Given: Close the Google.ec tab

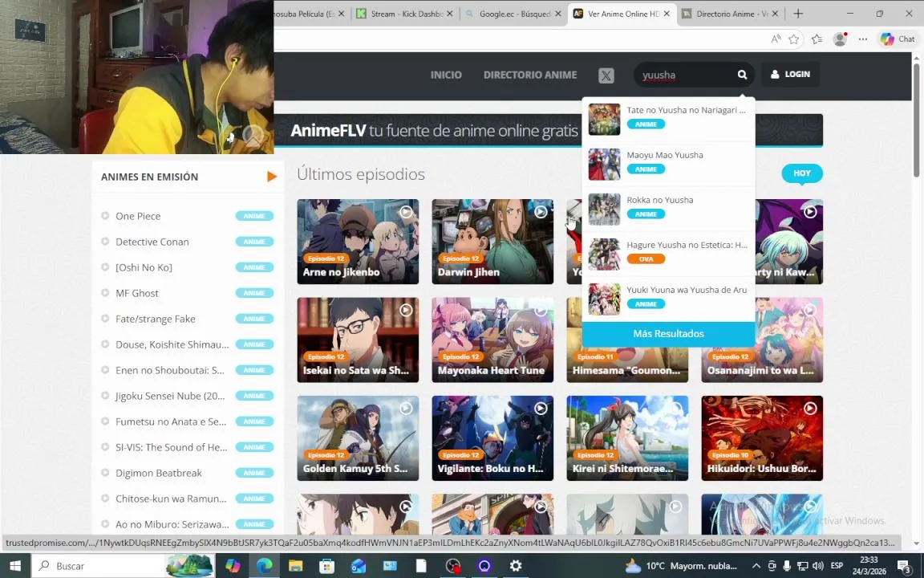Looking at the screenshot, I should (558, 14).
